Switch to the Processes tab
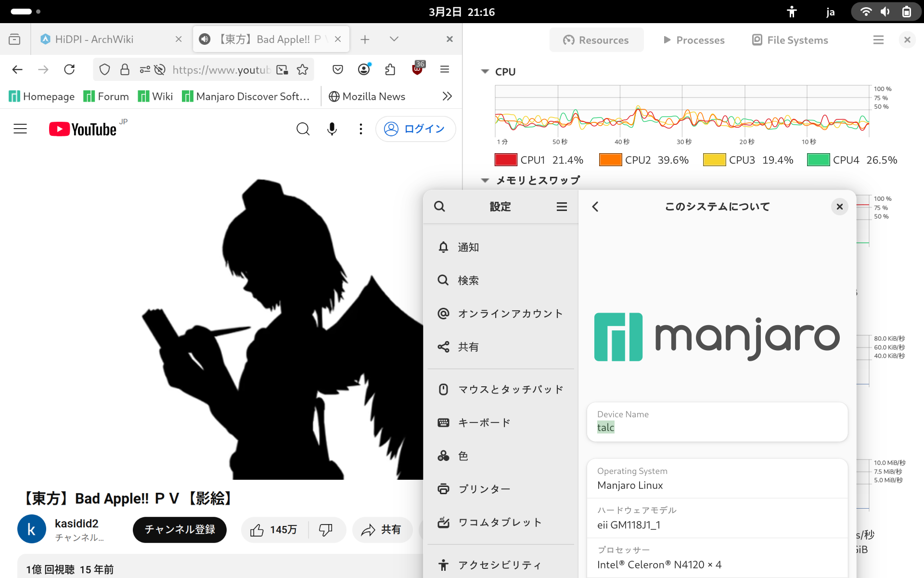This screenshot has width=924, height=578. pyautogui.click(x=693, y=40)
